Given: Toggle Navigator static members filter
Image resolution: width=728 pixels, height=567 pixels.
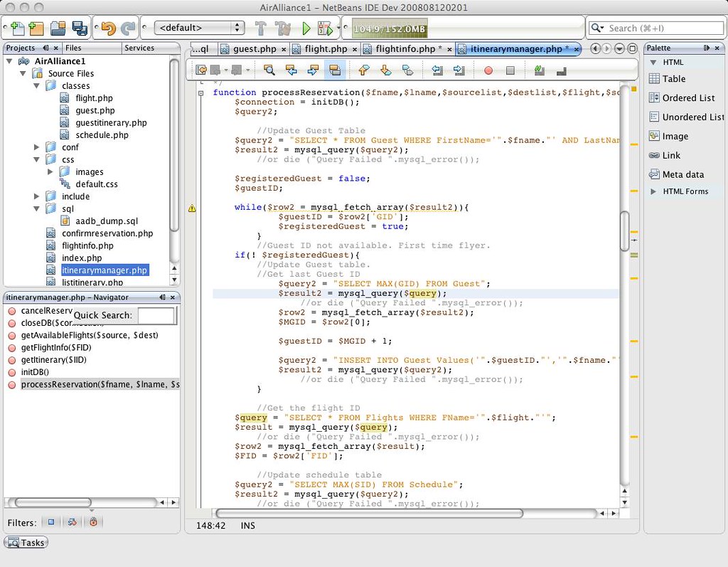Looking at the screenshot, I should pos(72,522).
